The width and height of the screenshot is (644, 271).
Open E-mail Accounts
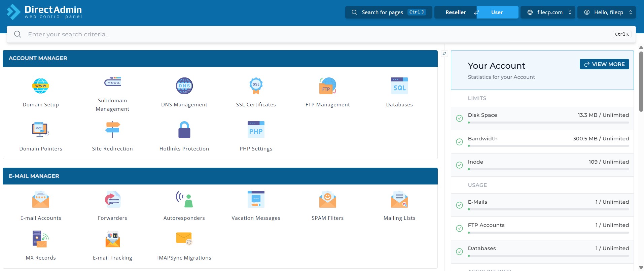pyautogui.click(x=41, y=200)
